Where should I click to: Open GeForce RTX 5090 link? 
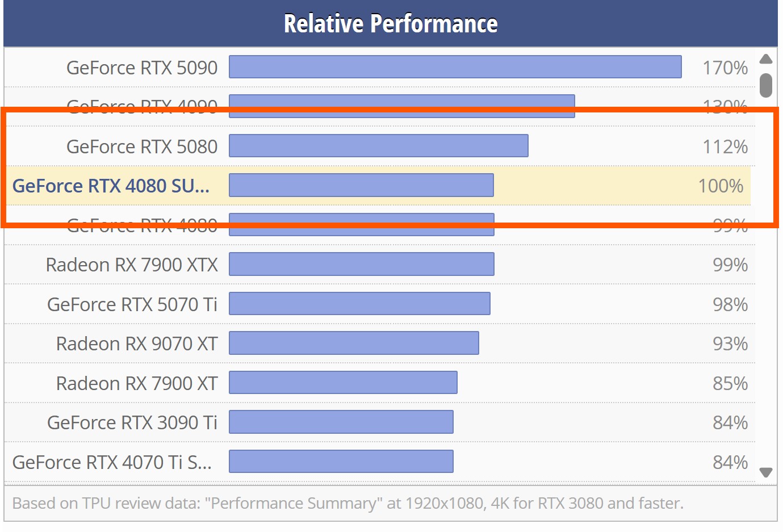142,68
